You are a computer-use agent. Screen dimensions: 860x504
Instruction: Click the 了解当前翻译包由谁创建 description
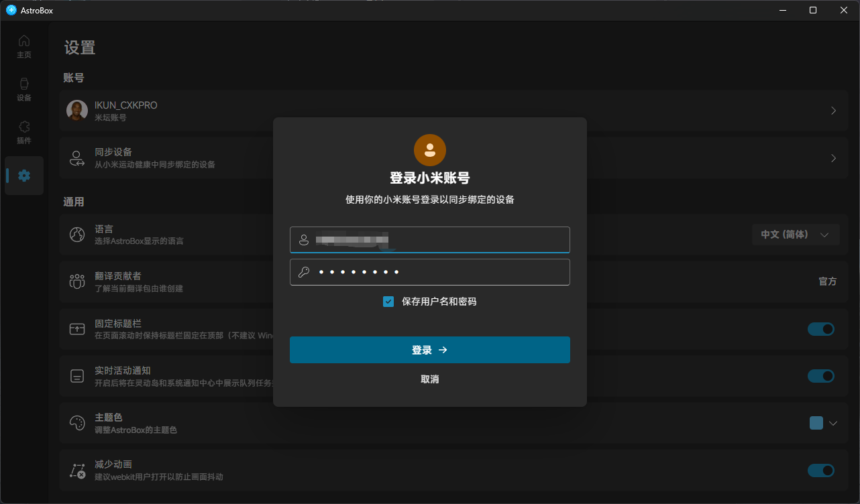click(139, 289)
